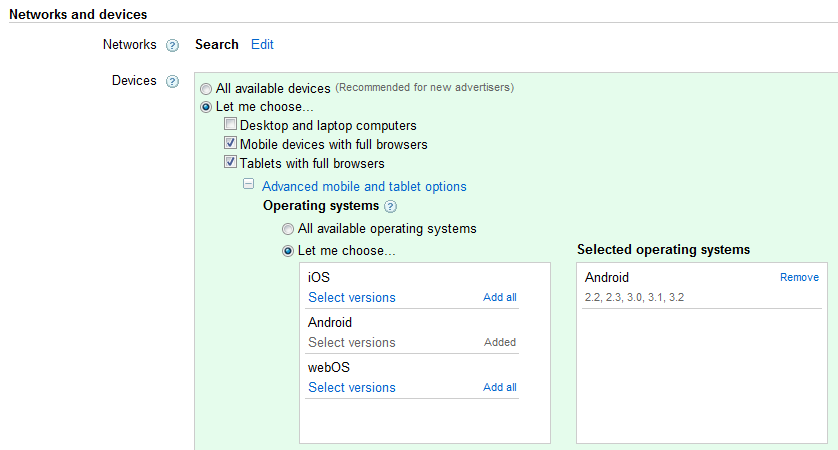Add all webOS versions
838x450 pixels.
click(x=499, y=387)
